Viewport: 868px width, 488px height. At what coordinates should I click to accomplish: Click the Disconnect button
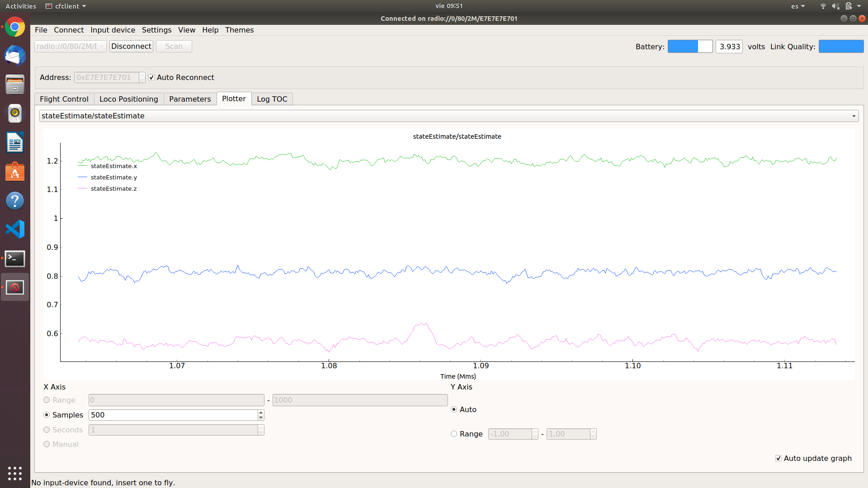pos(131,46)
